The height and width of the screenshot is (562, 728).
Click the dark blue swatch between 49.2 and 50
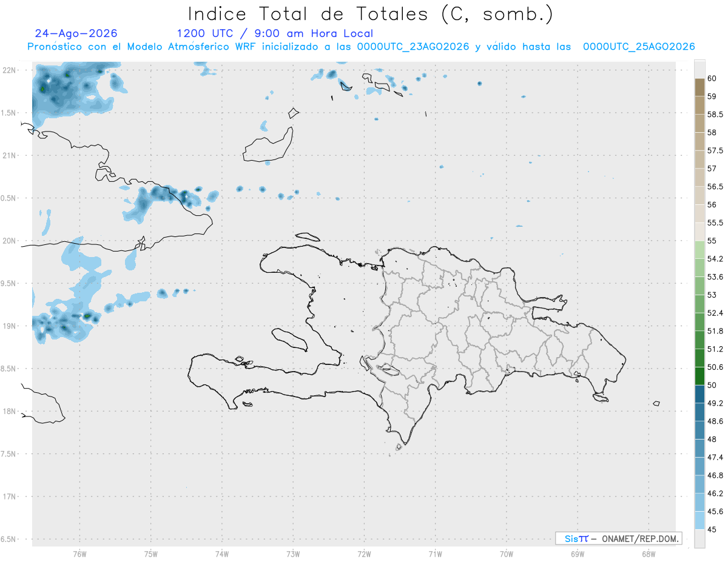(699, 394)
